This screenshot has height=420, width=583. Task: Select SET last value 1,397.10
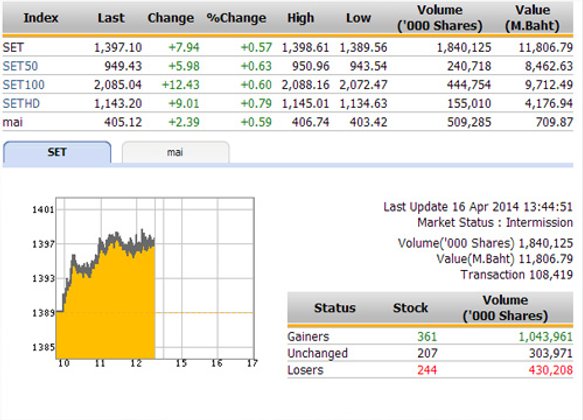click(118, 48)
